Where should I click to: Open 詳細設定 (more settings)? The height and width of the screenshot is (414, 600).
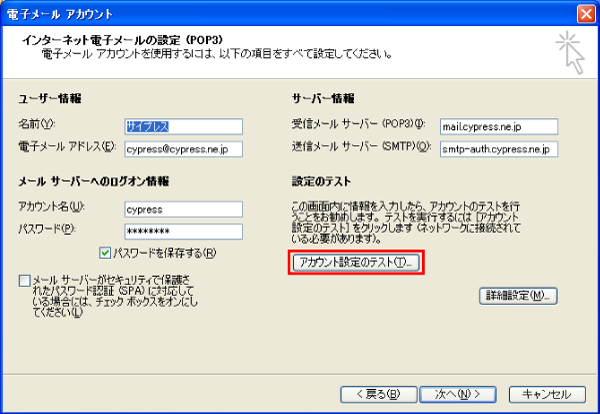click(x=518, y=296)
